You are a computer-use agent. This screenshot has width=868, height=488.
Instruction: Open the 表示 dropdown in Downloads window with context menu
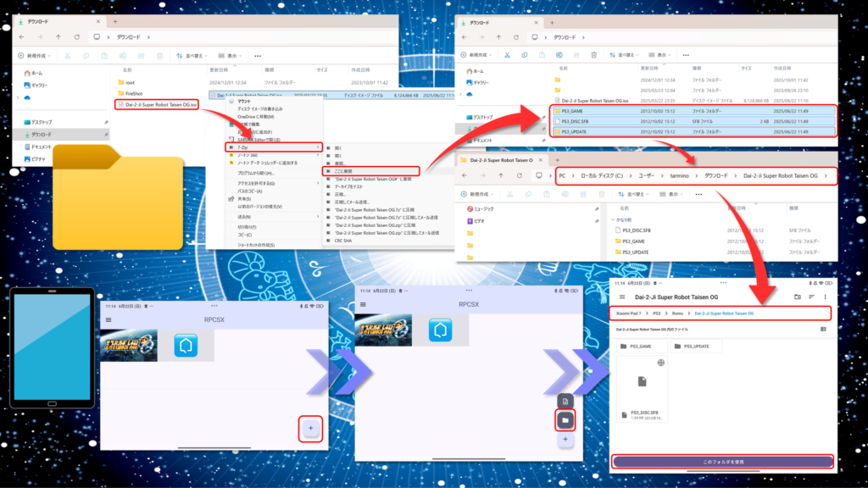click(x=230, y=56)
